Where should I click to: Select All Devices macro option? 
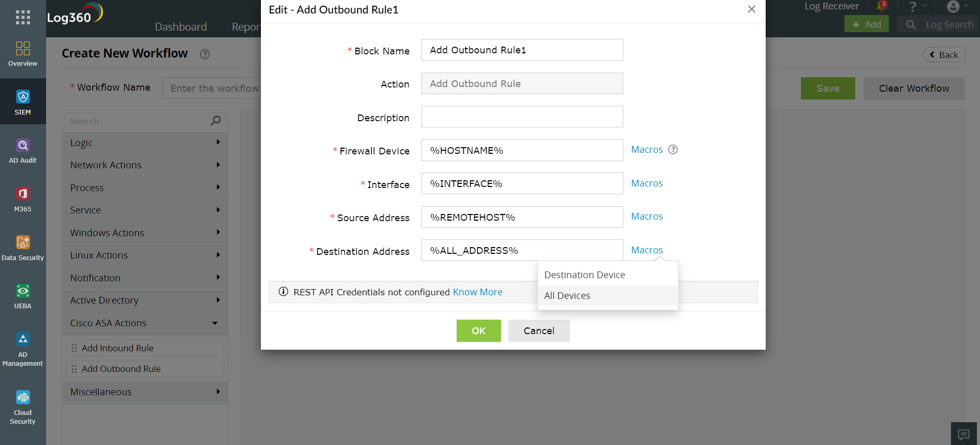pos(567,296)
